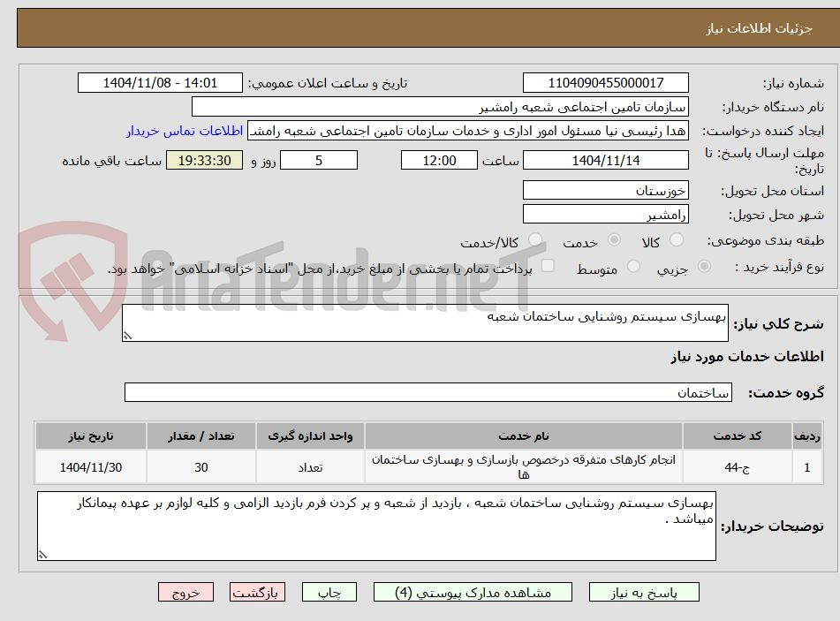Click the announcement date field 1404/11/08 - 14:01

pos(160,83)
